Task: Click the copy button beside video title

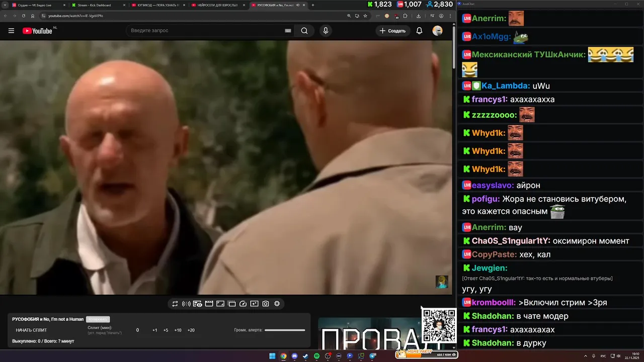Action: coord(98,319)
